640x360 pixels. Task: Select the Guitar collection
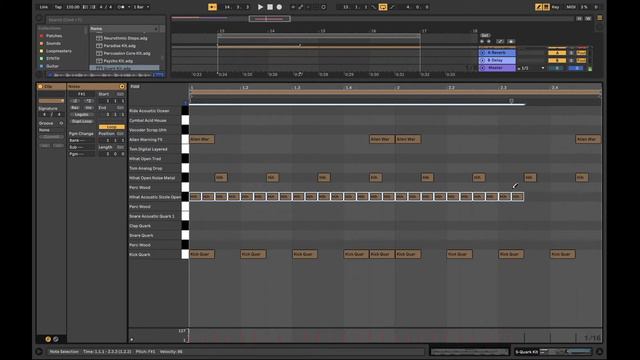tap(53, 66)
